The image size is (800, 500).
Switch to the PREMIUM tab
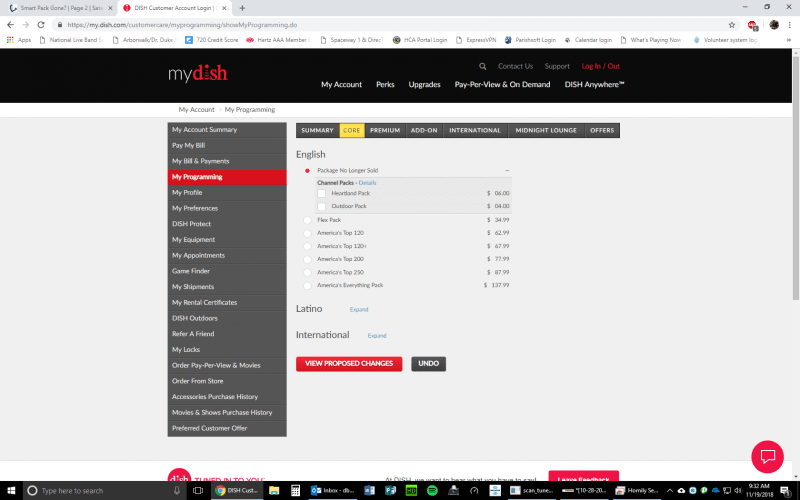385,131
